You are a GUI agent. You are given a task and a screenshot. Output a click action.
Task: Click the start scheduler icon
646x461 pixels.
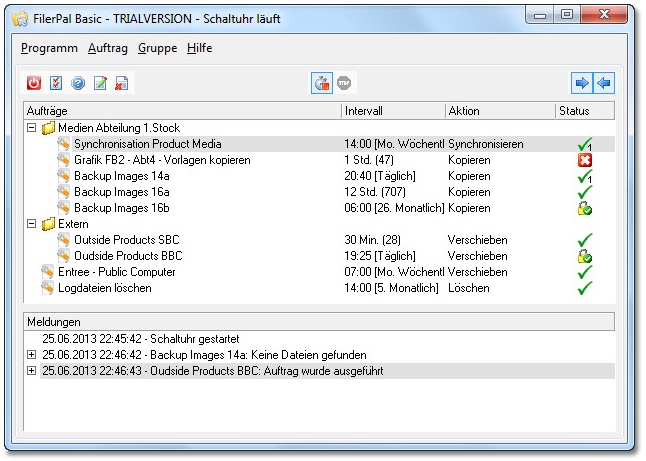pos(322,83)
